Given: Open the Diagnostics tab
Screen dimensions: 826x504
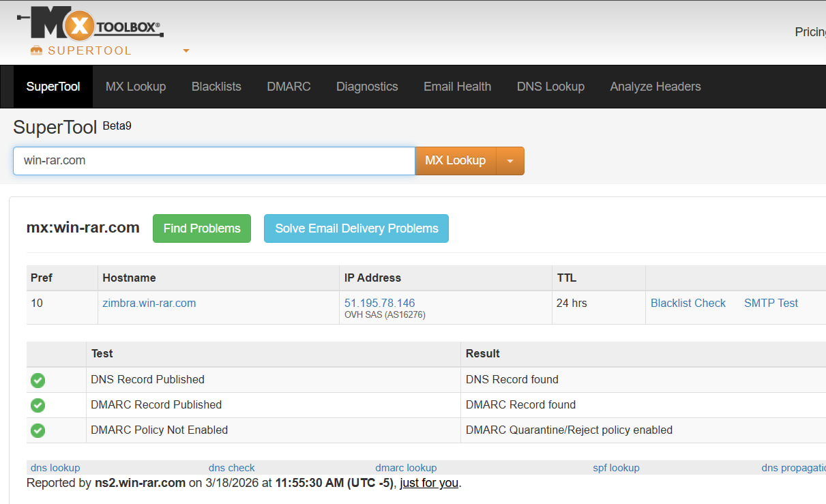Looking at the screenshot, I should click(x=367, y=86).
